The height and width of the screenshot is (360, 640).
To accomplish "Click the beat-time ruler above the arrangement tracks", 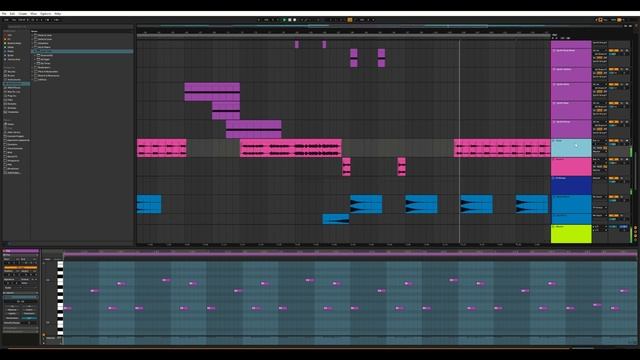I will tap(343, 32).
